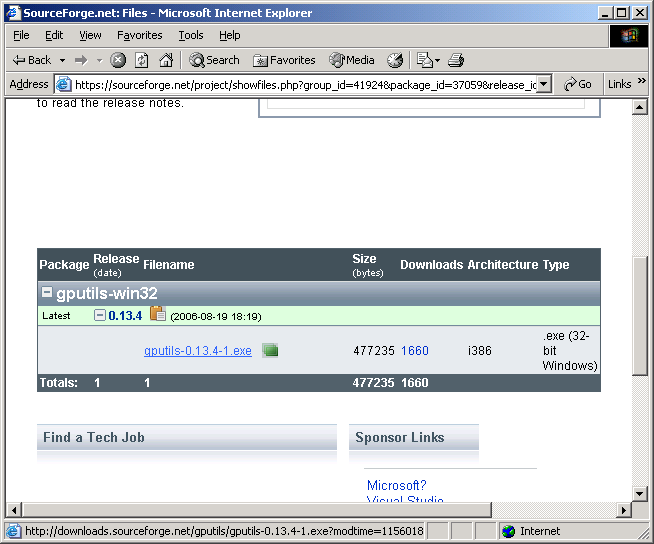
Task: Click the i386 architecture cell
Action: (x=480, y=351)
